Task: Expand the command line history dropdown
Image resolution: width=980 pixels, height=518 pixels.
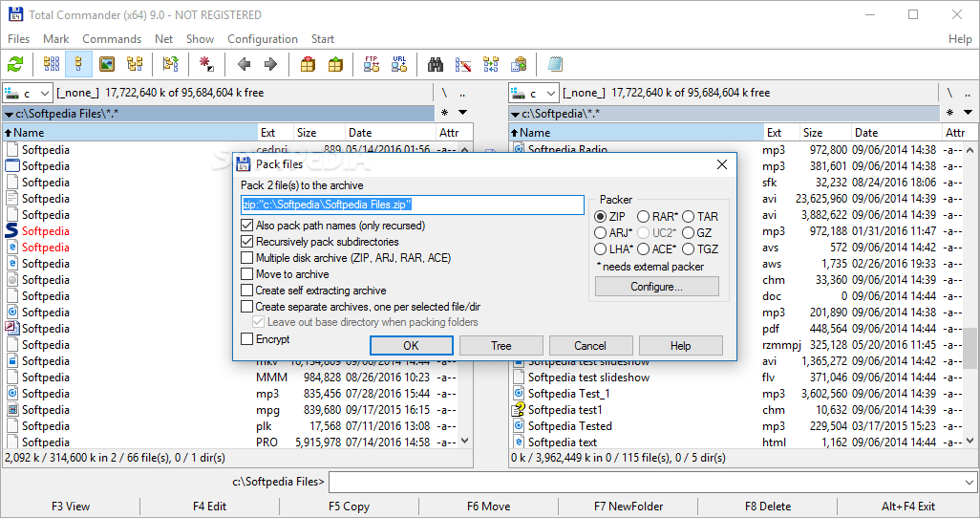Action: tap(969, 483)
